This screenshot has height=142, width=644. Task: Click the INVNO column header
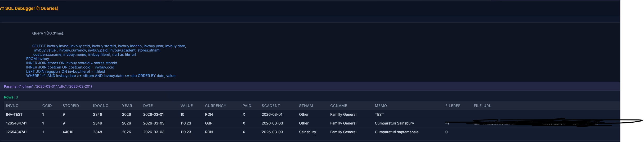tap(12, 106)
